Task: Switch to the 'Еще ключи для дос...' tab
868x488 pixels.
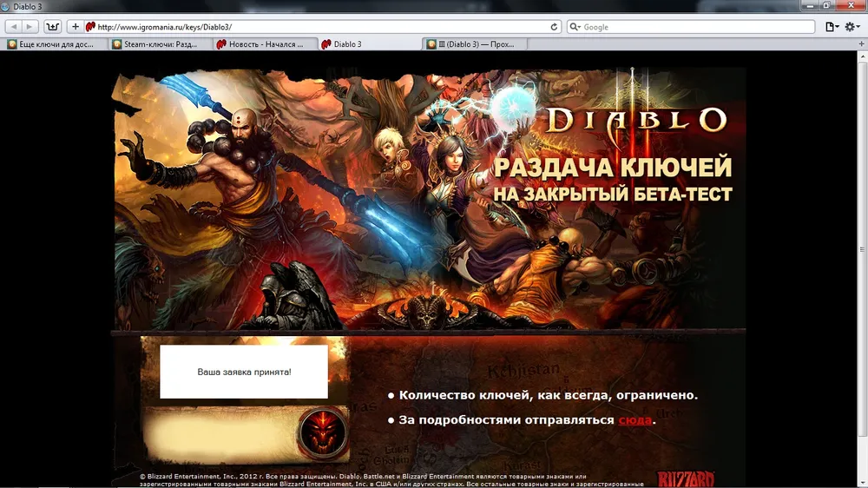Action: pyautogui.click(x=56, y=44)
